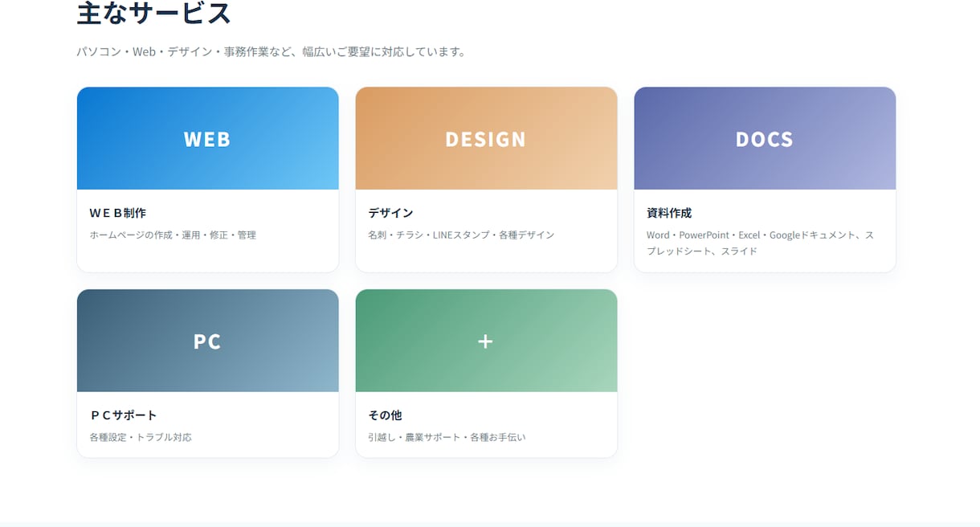The image size is (980, 527).
Task: Click description 引越し・農業サポート・各種お手伝い
Action: pos(447,438)
